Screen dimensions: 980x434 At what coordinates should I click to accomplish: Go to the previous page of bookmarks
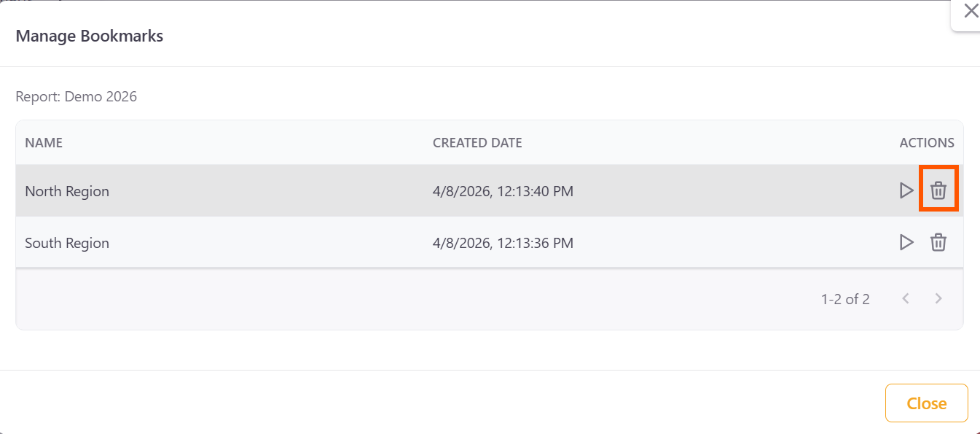click(906, 298)
